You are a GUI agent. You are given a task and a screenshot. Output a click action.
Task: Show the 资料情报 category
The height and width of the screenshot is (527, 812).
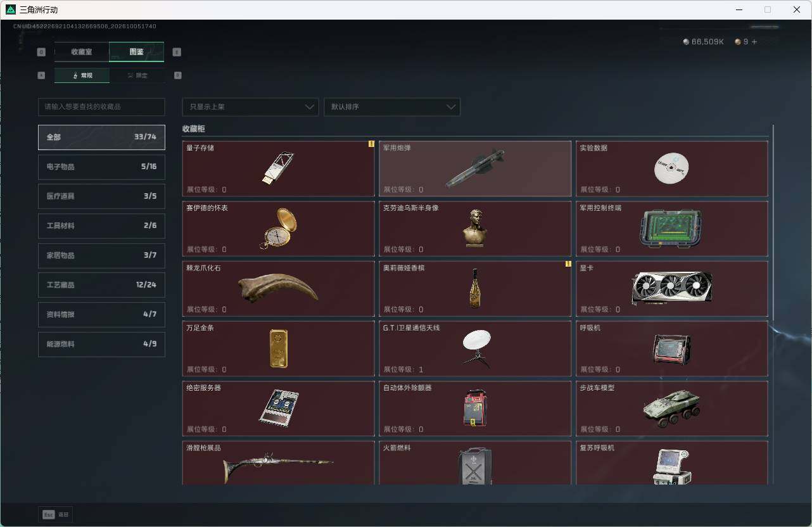pyautogui.click(x=101, y=314)
